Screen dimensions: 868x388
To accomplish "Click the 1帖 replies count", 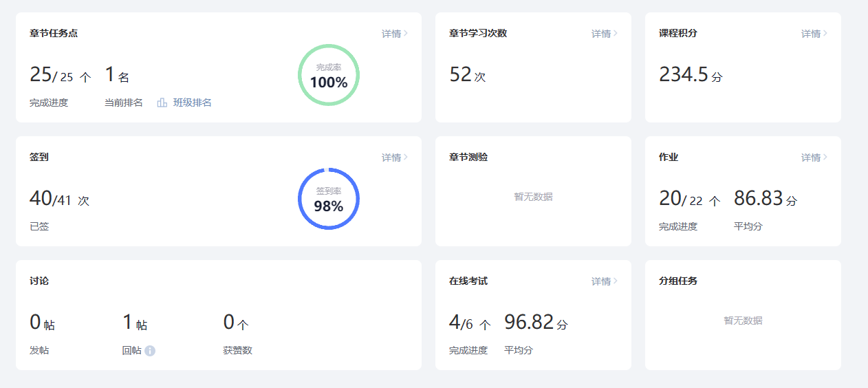I will pyautogui.click(x=135, y=323).
